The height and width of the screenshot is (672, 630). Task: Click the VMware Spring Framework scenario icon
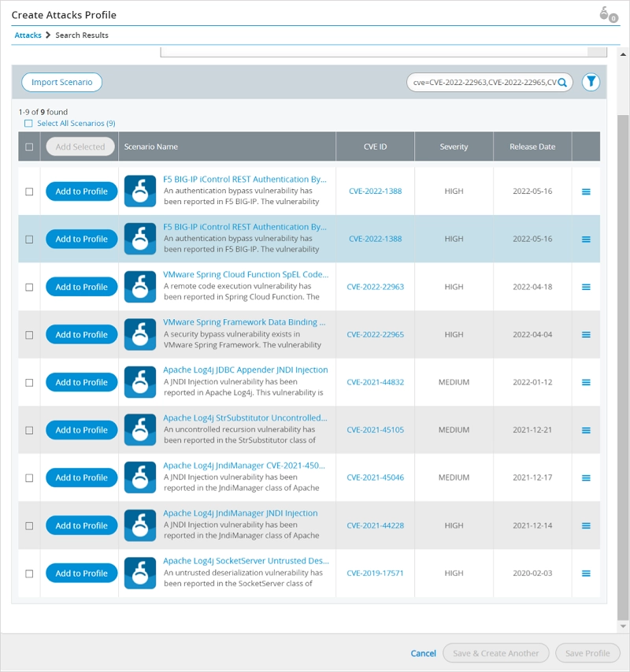pos(140,335)
